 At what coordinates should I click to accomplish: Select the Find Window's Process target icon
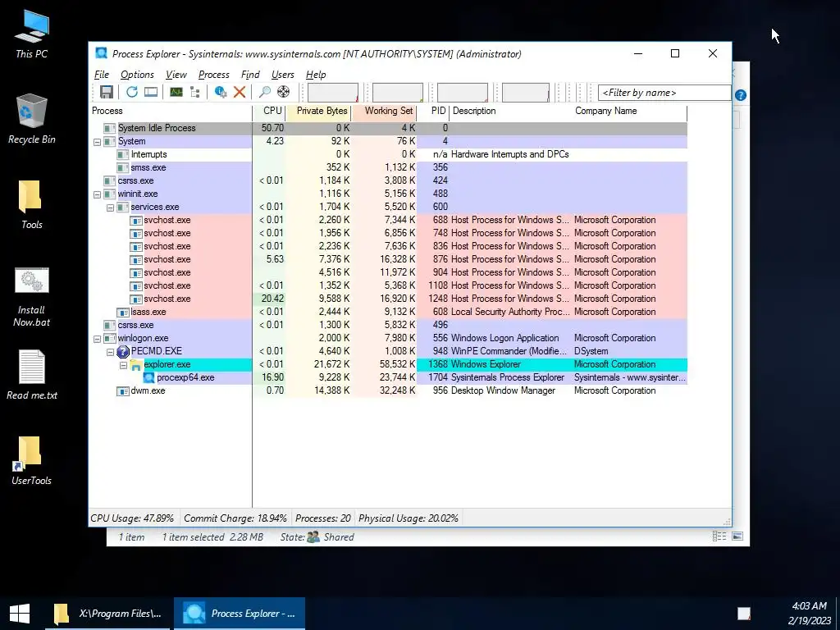pyautogui.click(x=283, y=92)
